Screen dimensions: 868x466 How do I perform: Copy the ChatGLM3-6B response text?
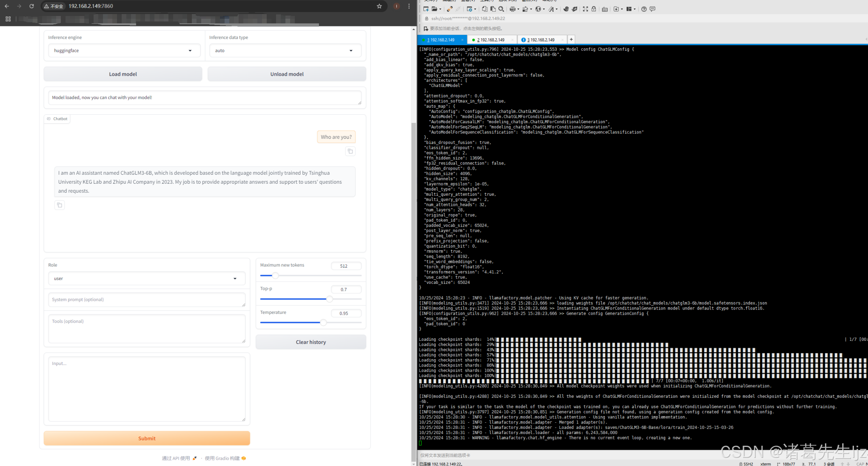60,205
